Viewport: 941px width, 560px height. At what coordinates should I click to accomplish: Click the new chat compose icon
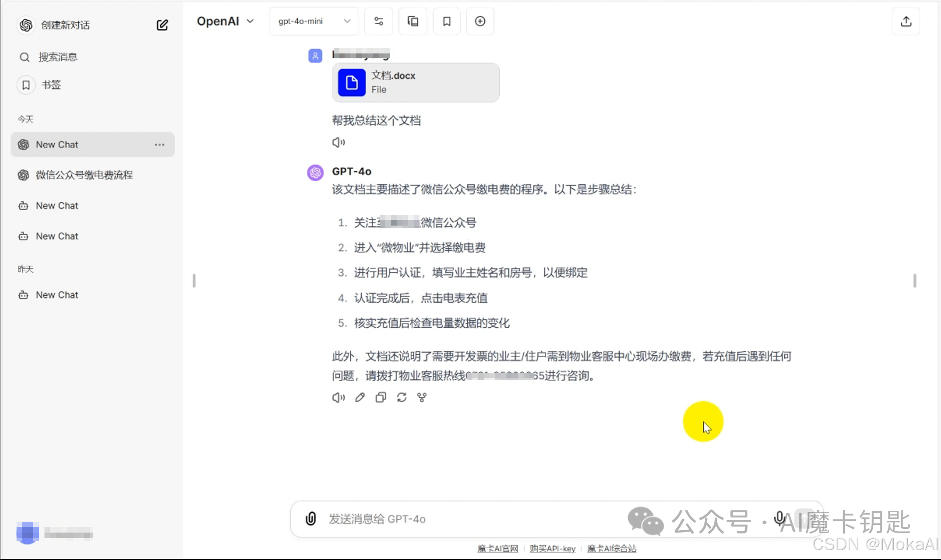162,25
